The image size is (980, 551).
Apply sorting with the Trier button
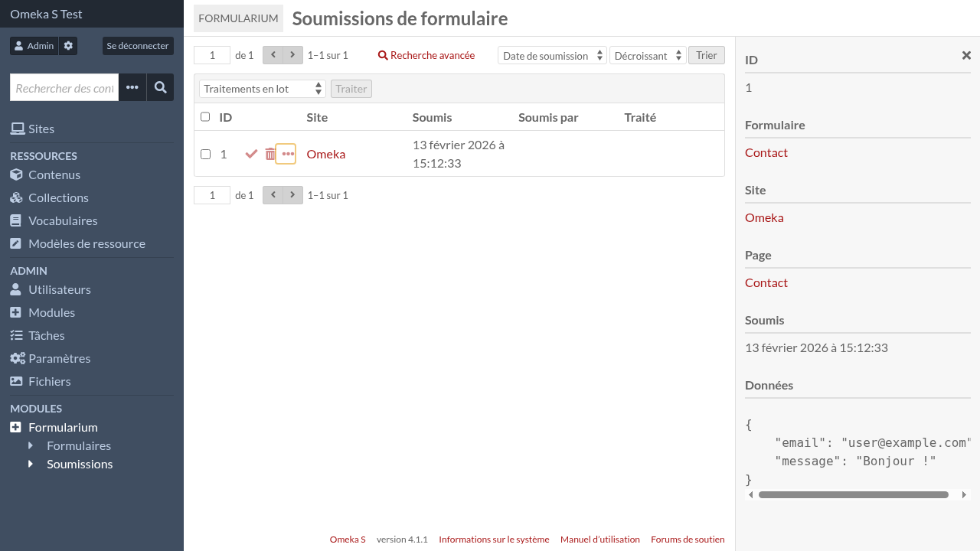pos(706,55)
